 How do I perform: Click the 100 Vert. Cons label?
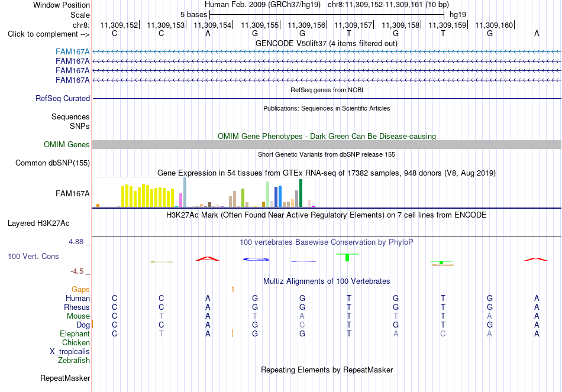click(33, 256)
